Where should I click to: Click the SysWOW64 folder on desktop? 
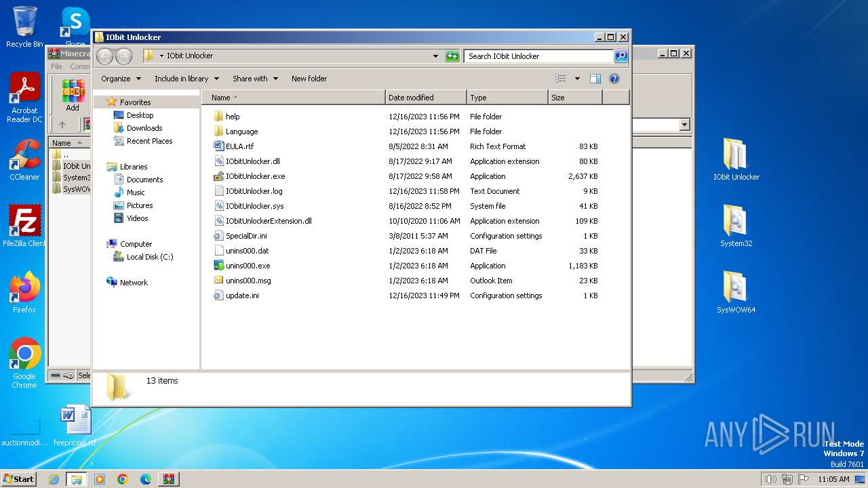click(x=736, y=291)
